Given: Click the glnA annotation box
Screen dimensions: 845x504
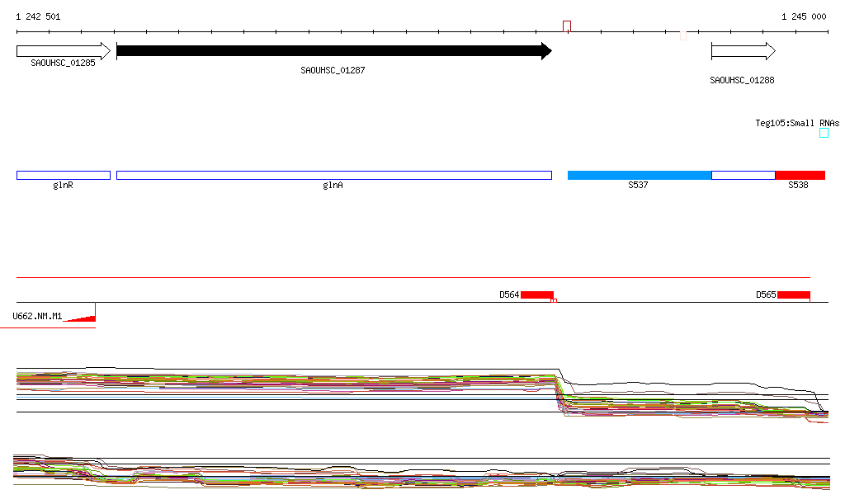Looking at the screenshot, I should [333, 175].
